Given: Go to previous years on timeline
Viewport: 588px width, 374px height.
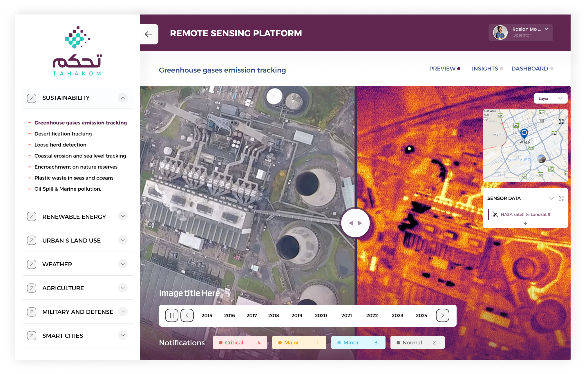Looking at the screenshot, I should (x=187, y=315).
